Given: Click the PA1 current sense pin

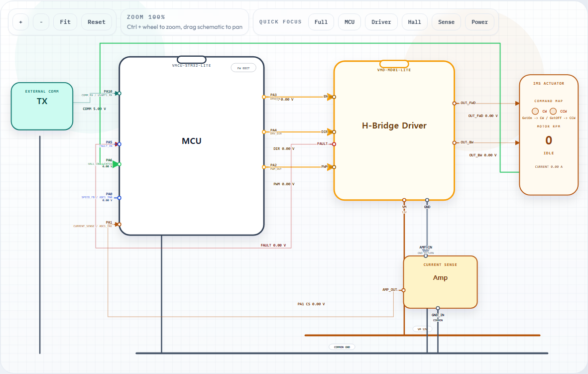Looking at the screenshot, I should [119, 224].
